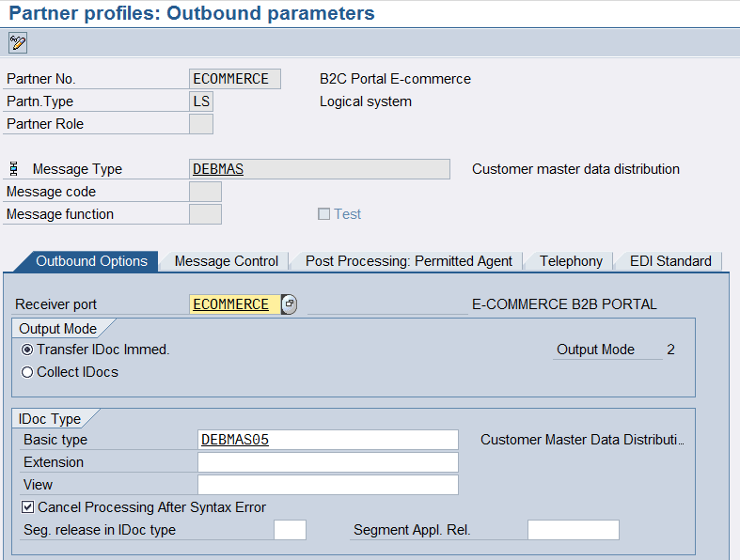Select Collect IDocs radio button
The width and height of the screenshot is (740, 560).
27,372
